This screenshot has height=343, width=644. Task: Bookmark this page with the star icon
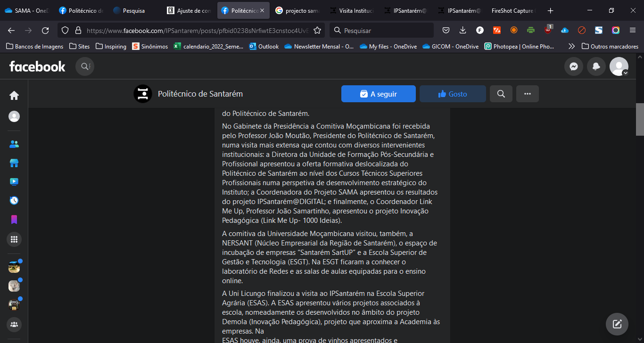(x=317, y=30)
